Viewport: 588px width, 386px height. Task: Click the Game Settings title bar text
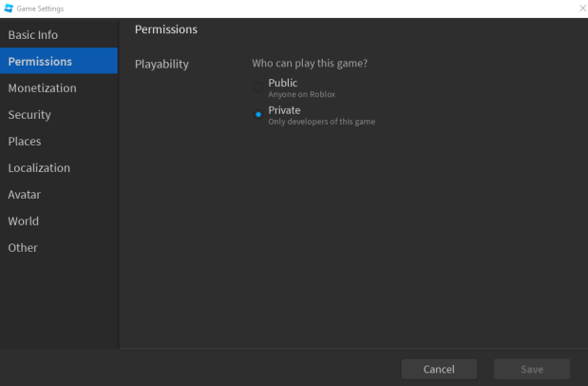coord(40,9)
